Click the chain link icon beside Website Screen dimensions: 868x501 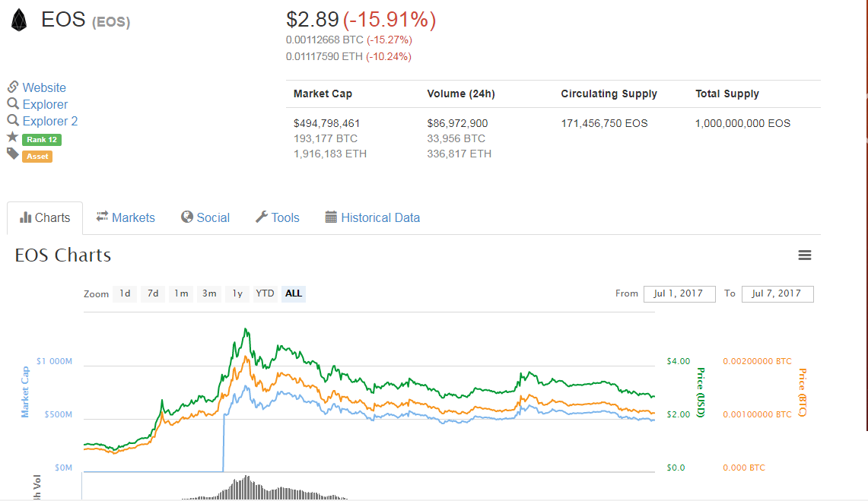[13, 87]
